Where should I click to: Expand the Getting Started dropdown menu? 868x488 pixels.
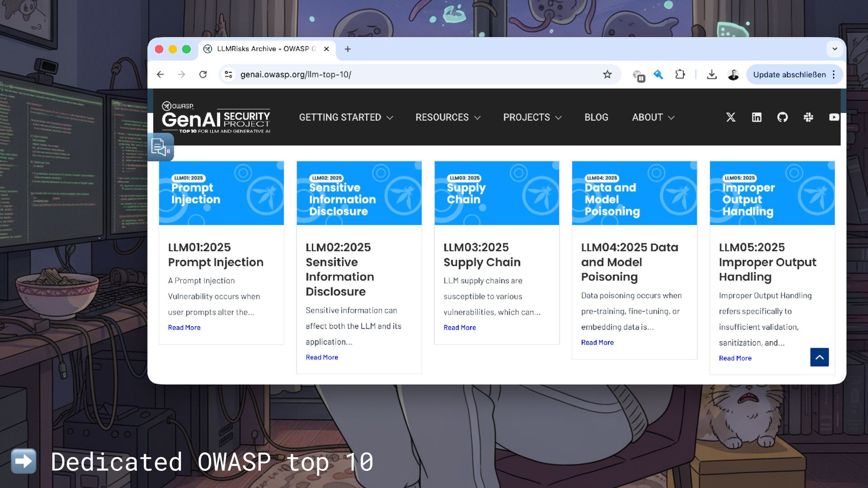(x=346, y=117)
